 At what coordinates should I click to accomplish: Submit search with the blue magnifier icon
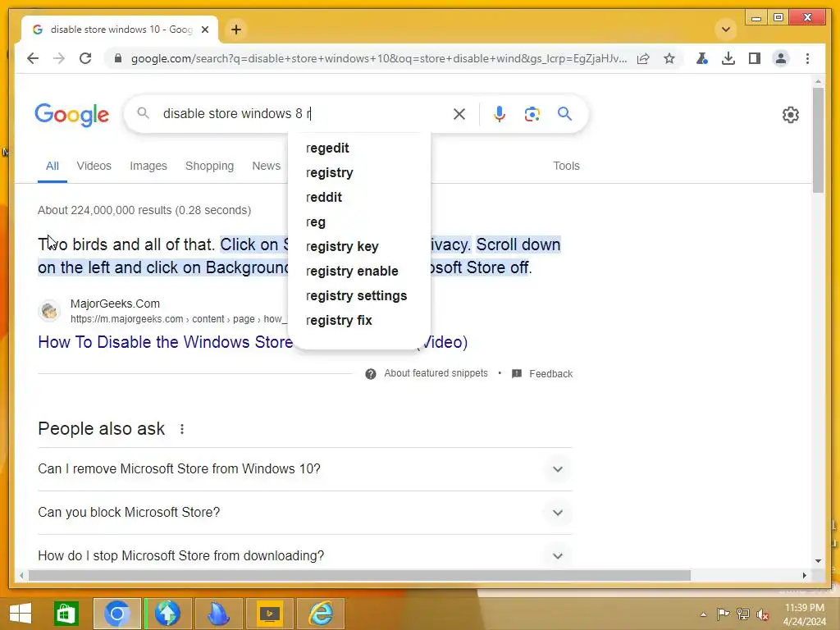(564, 113)
